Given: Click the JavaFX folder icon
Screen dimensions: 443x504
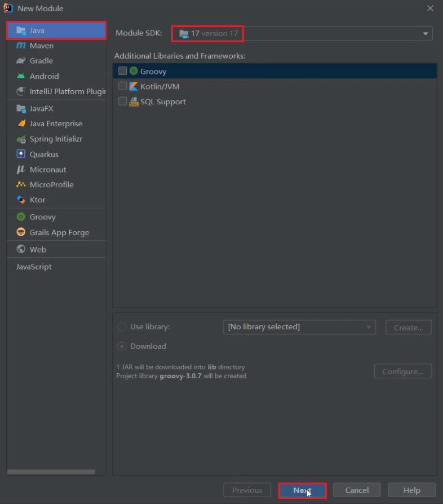Looking at the screenshot, I should [x=21, y=109].
